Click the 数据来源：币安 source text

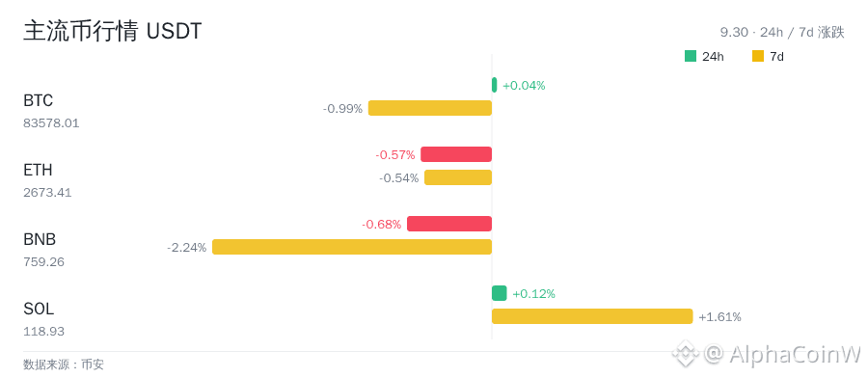[x=63, y=364]
